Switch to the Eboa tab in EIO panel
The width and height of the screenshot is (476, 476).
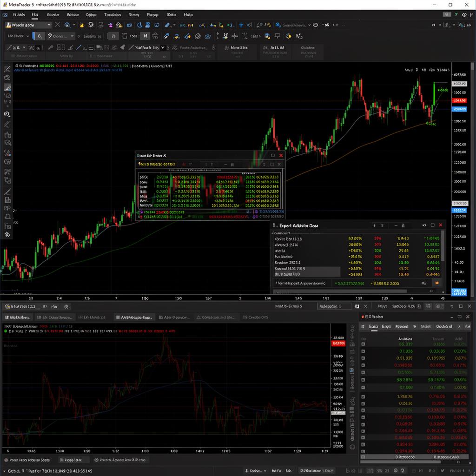(x=373, y=327)
